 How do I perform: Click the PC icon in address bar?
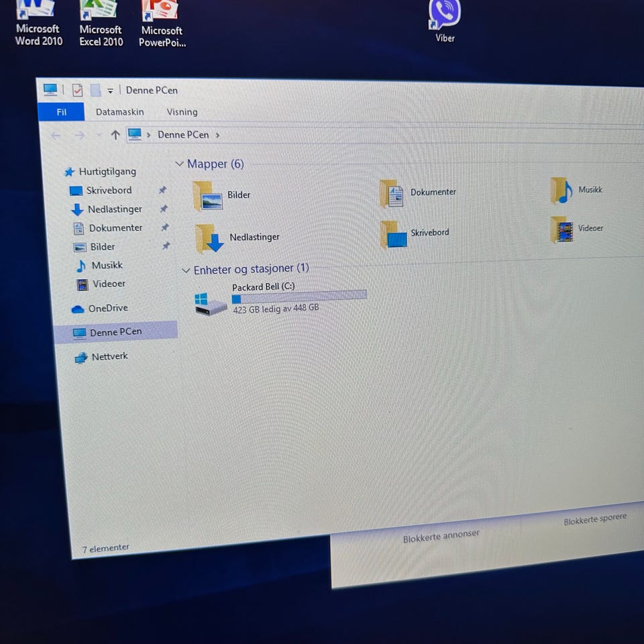pos(135,134)
